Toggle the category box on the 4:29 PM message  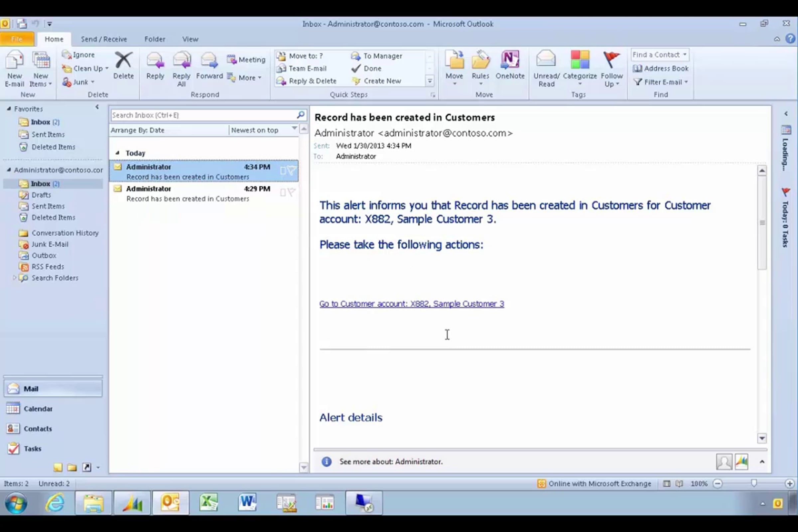pos(283,193)
